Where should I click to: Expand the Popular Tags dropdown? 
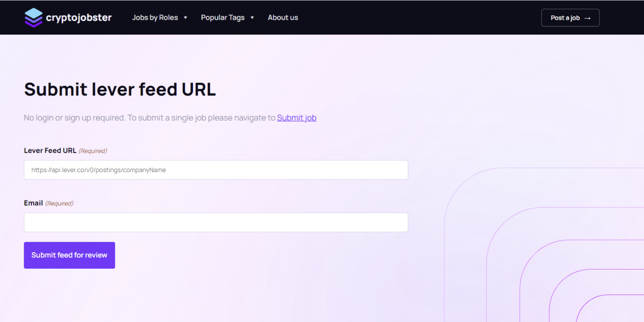coord(223,17)
